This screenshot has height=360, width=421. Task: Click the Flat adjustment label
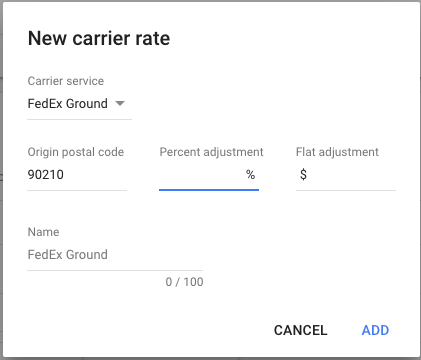tap(337, 152)
